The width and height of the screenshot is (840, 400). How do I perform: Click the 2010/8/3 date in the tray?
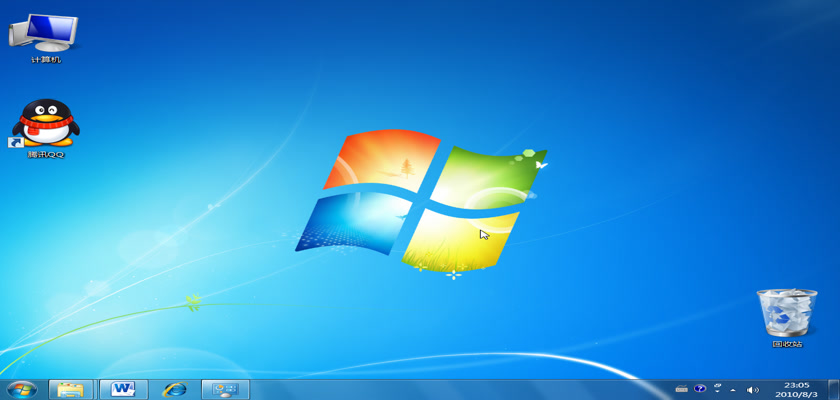click(x=796, y=394)
